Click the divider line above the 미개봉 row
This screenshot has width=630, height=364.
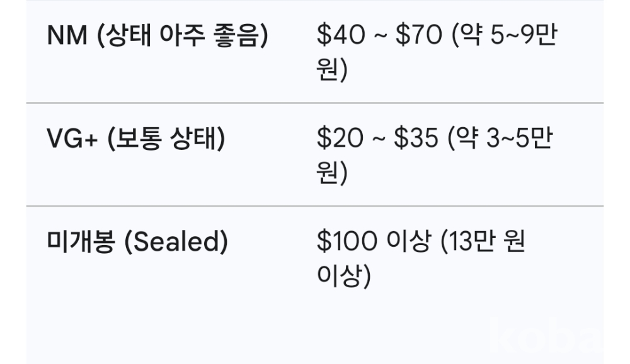315,206
